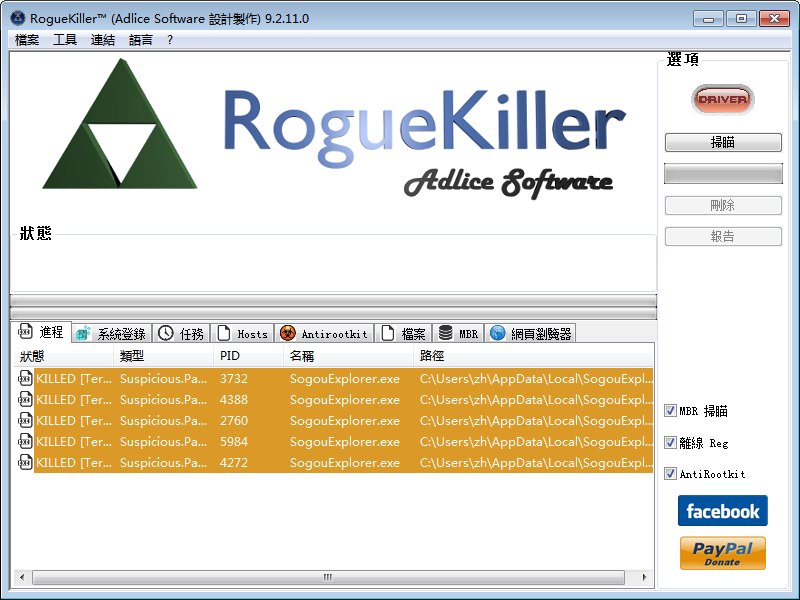
Task: Click SogouExplorer.exe name in PID 4272 row
Action: tap(344, 462)
